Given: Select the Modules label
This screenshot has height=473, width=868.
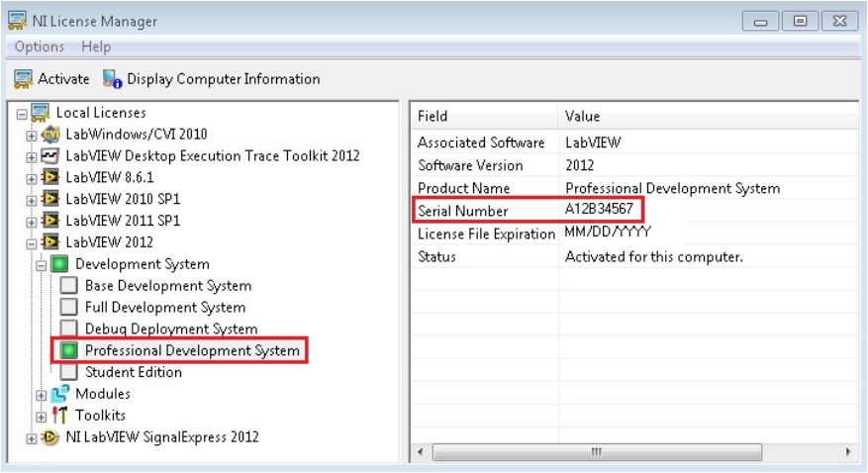Looking at the screenshot, I should point(103,394).
